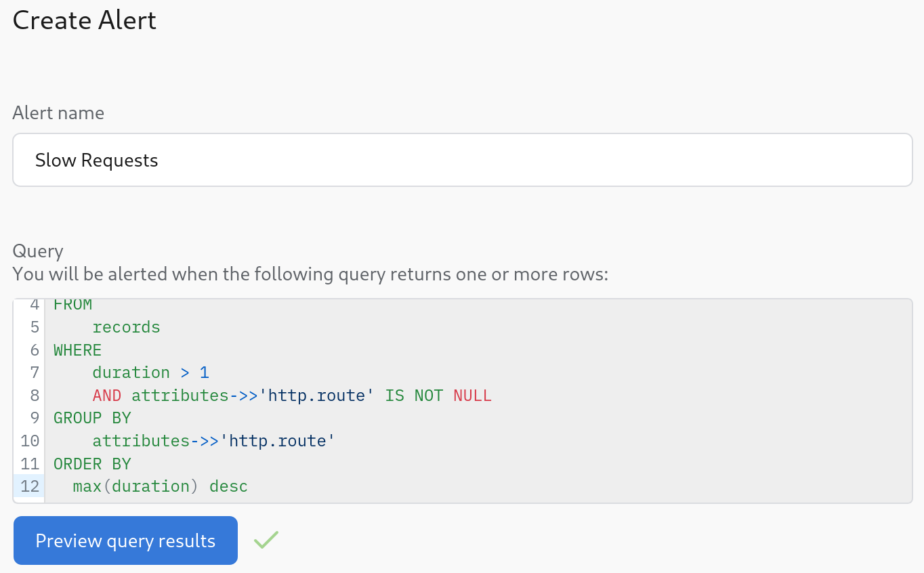Screen dimensions: 924x573
Task: Click the green checkmark validation icon
Action: coord(266,540)
